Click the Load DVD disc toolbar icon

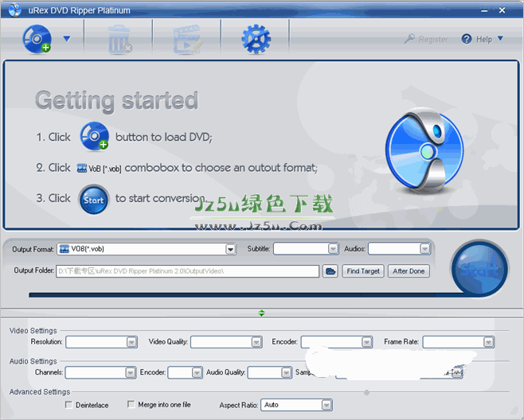[x=37, y=39]
